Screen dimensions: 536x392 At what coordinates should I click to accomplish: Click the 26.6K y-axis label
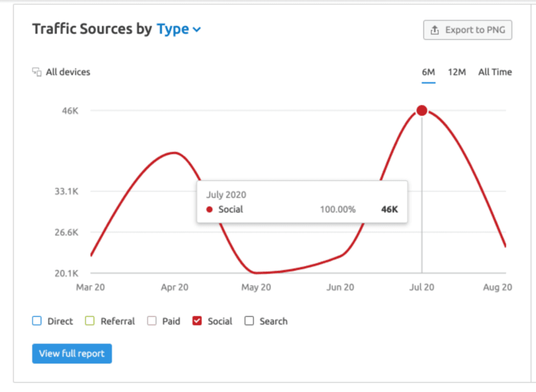tap(66, 232)
